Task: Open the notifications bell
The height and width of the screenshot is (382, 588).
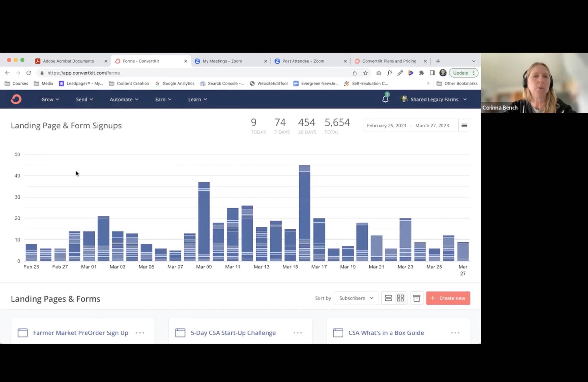Action: (385, 99)
